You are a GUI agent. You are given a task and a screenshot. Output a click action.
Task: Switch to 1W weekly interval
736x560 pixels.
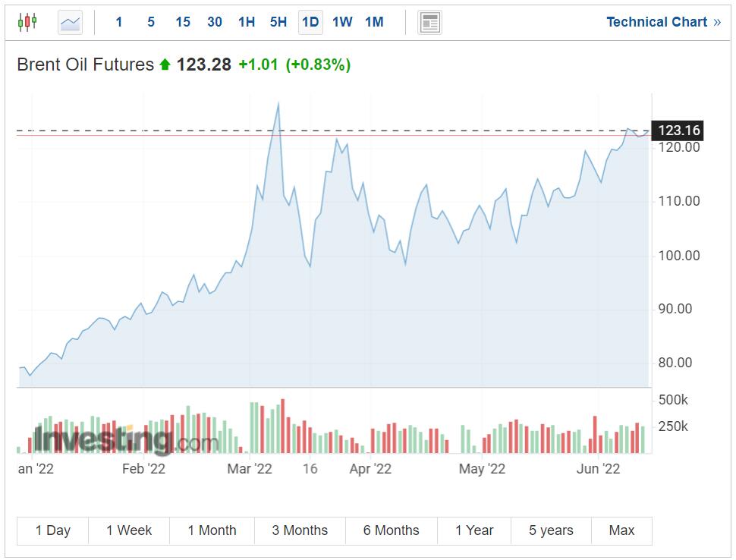point(342,22)
